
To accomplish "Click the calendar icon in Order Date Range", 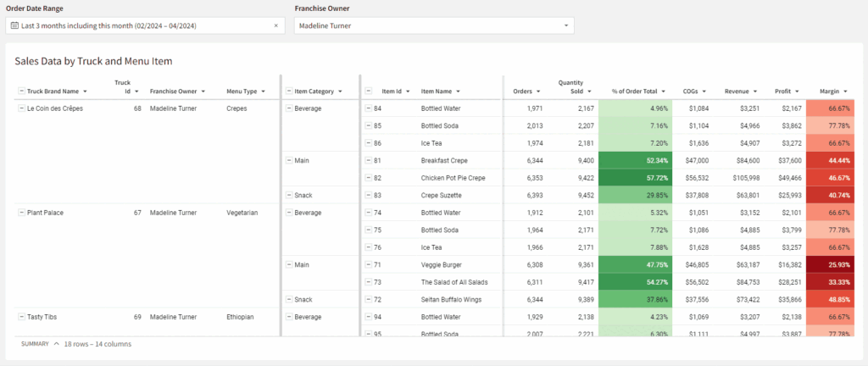I will (x=14, y=25).
